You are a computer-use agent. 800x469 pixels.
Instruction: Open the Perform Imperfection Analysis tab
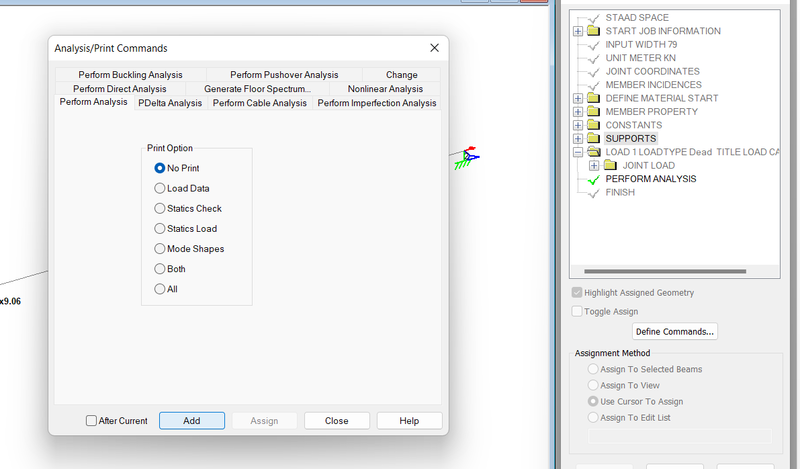[377, 103]
